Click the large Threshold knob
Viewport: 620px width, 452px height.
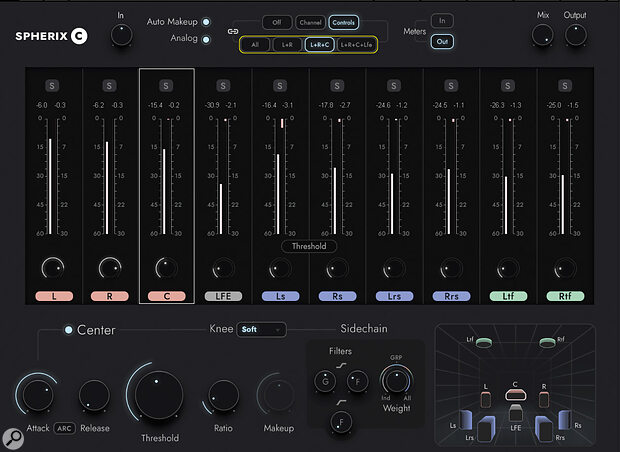(x=159, y=395)
